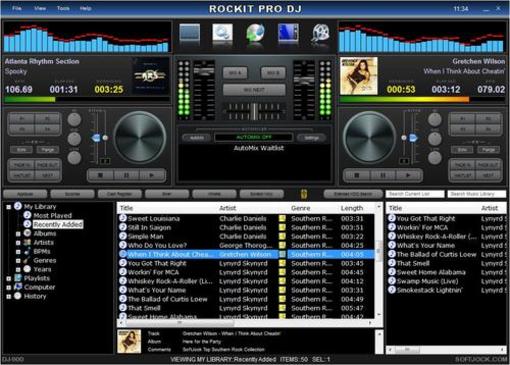Click the crossfader slider handle
This screenshot has height=365, width=510.
(254, 111)
